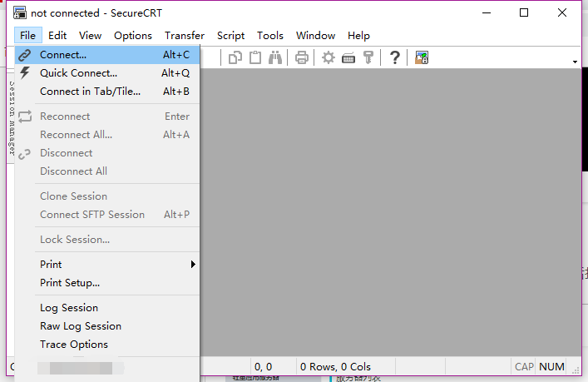Close the SecureCRT window
The width and height of the screenshot is (588, 382).
[x=561, y=12]
